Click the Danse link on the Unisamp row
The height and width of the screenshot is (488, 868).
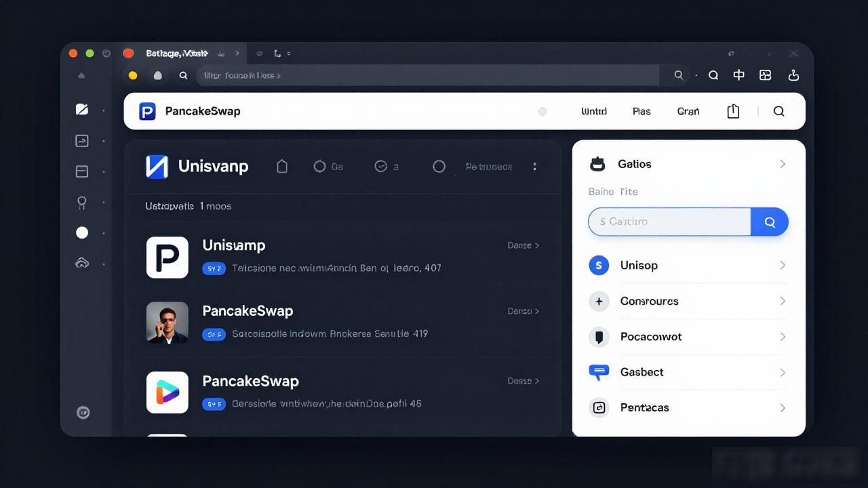[523, 245]
